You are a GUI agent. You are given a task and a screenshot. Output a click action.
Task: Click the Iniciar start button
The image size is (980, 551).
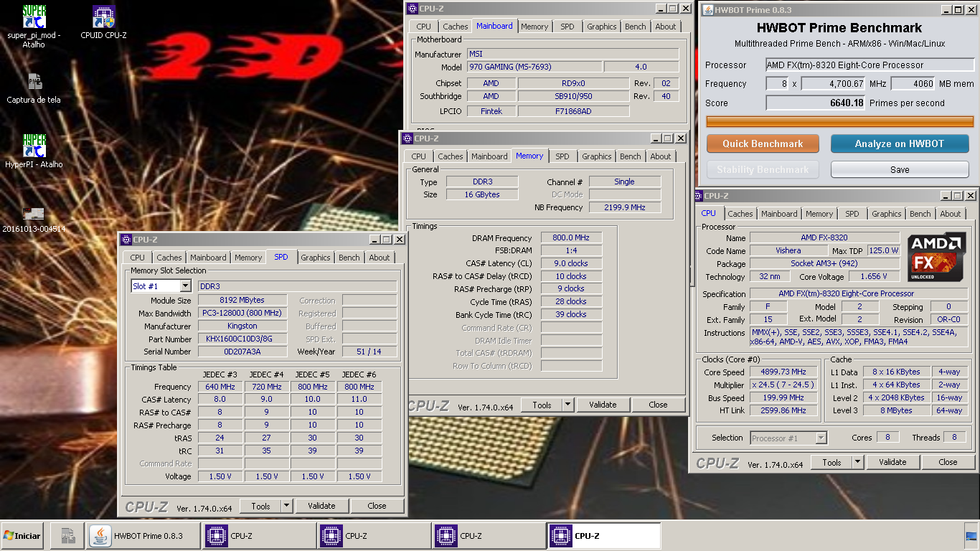(22, 536)
